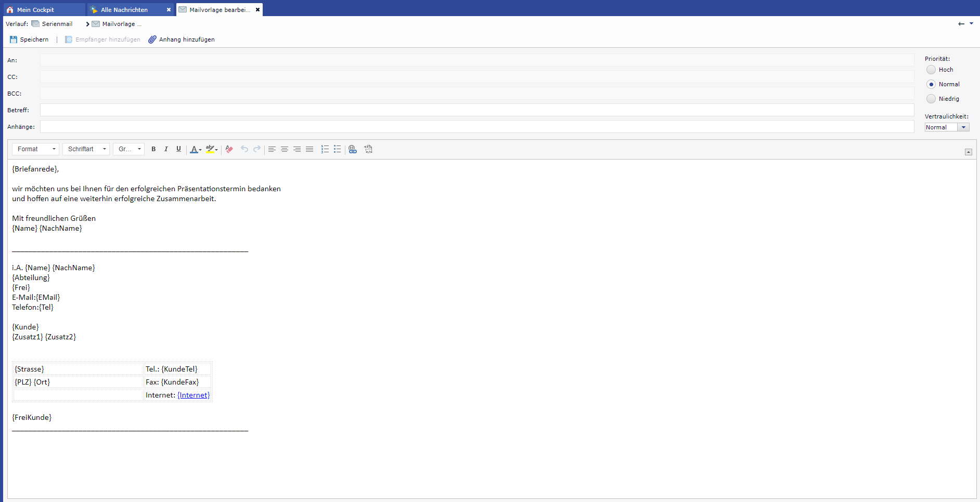Set priority to Hoch
The width and height of the screenshot is (980, 502).
[x=931, y=70]
